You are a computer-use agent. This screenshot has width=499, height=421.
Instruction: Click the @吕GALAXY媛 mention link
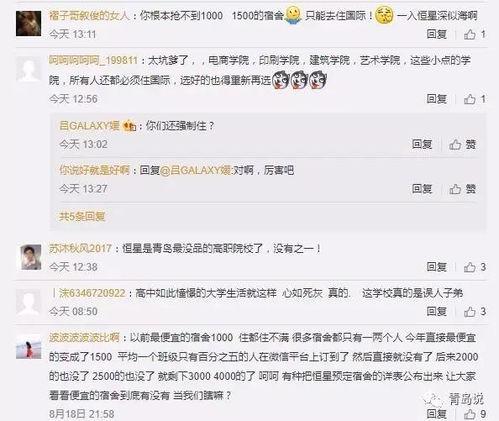click(x=196, y=170)
